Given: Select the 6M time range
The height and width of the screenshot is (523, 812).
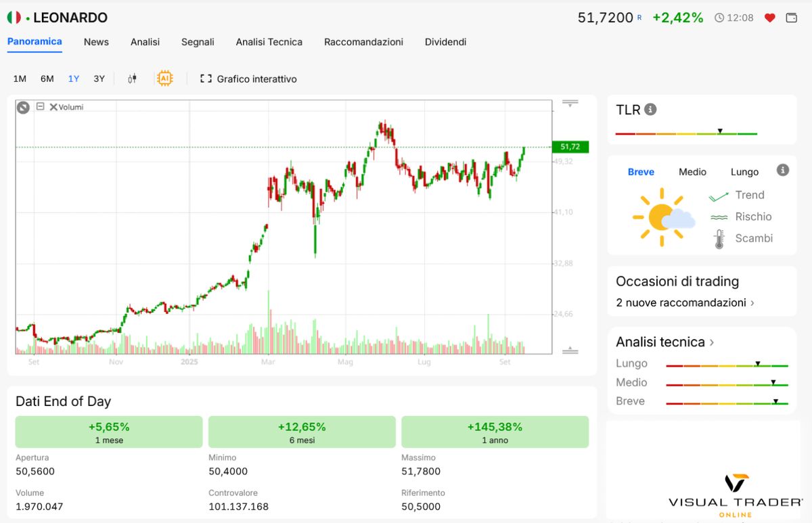Looking at the screenshot, I should [x=47, y=78].
